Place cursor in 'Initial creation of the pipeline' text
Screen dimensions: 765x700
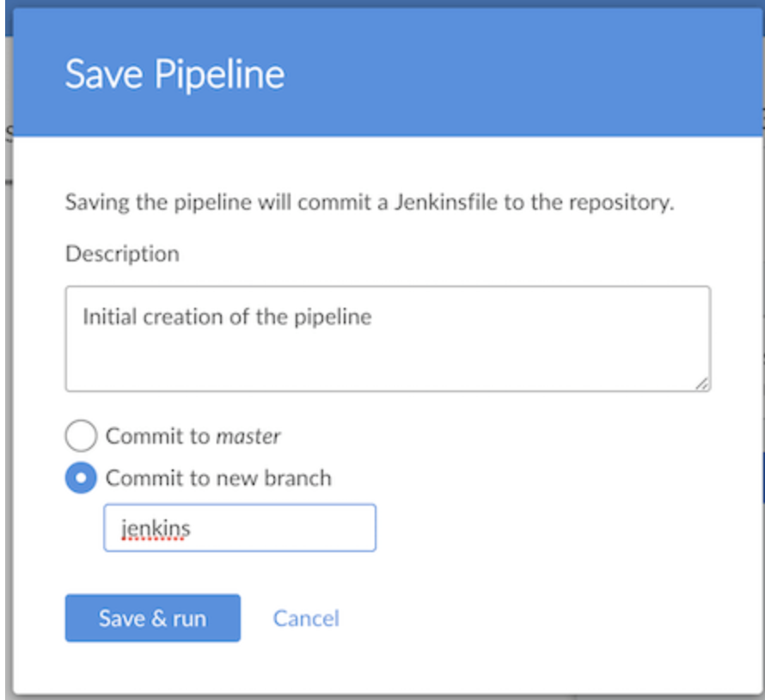[227, 316]
